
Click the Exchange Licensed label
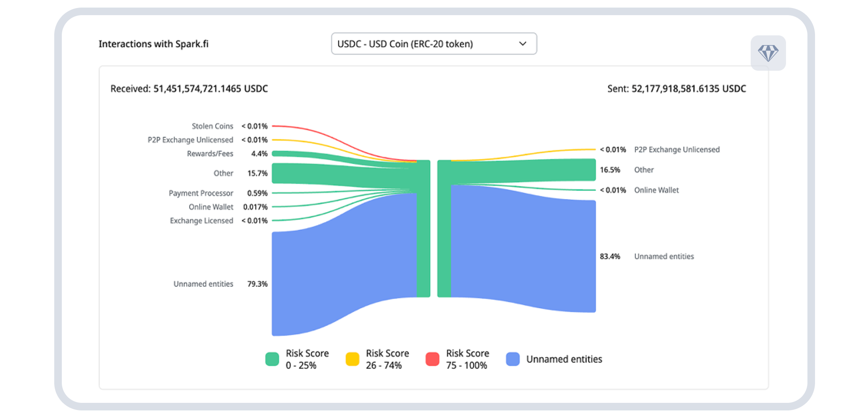click(201, 221)
